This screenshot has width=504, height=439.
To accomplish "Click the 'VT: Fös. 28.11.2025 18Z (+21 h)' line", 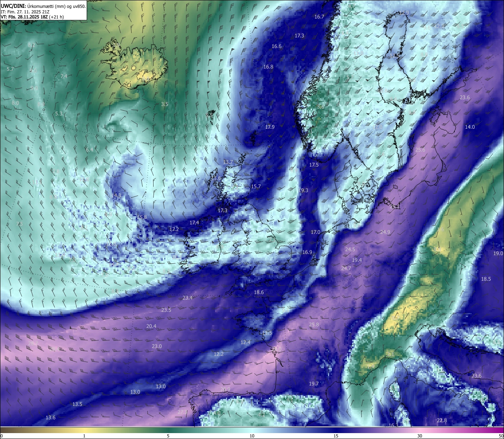I will coord(32,17).
